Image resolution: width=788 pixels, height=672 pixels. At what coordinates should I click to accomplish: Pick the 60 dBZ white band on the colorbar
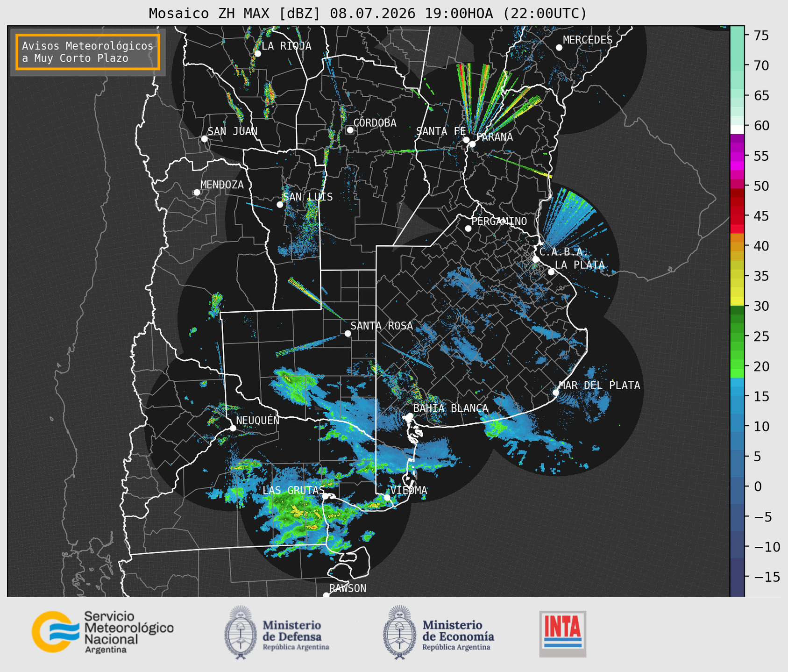coord(737,129)
